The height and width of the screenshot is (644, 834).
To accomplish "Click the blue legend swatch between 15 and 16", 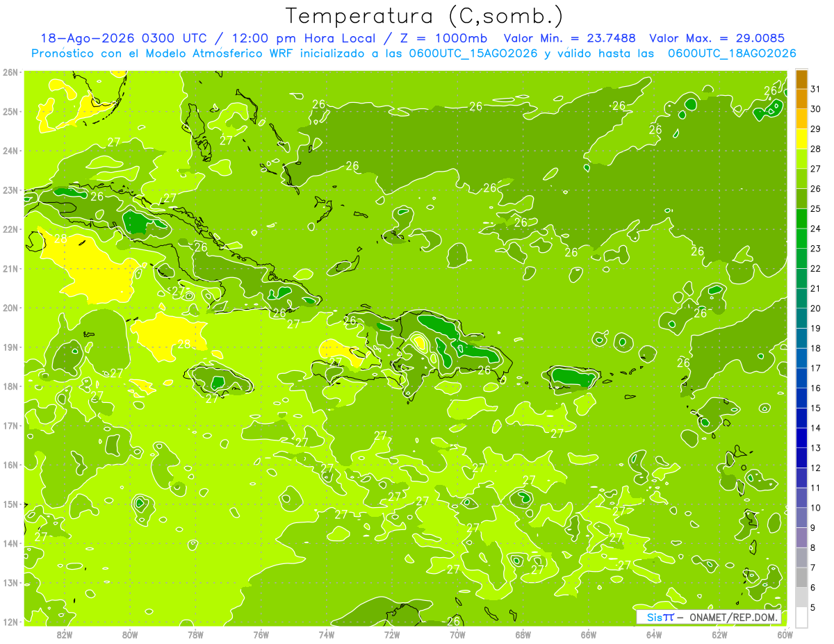I will (x=801, y=398).
